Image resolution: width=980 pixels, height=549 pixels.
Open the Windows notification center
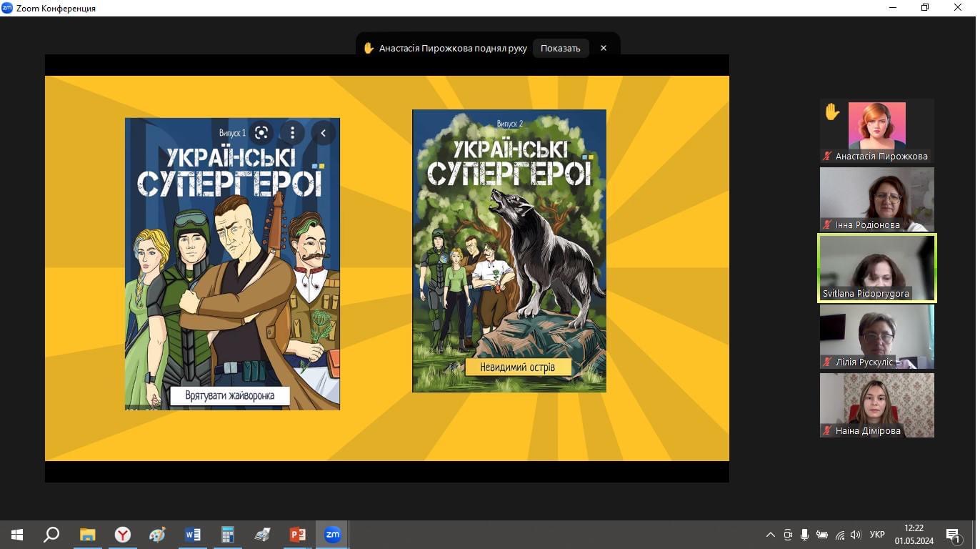coord(954,535)
